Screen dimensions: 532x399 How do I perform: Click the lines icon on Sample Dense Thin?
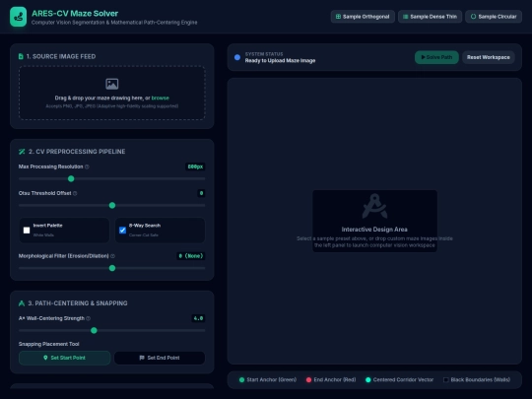[x=405, y=17]
